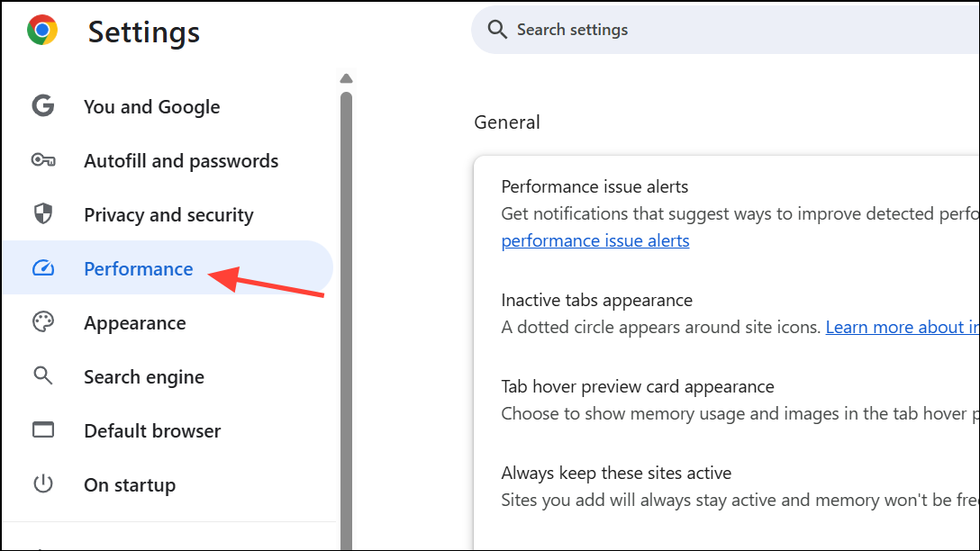Open You and Google settings
This screenshot has width=980, height=551.
pos(151,107)
